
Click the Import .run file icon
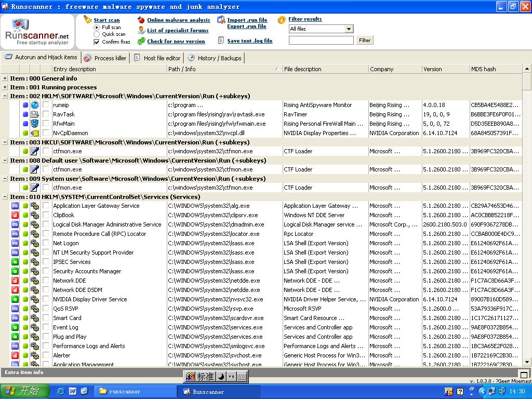221,21
